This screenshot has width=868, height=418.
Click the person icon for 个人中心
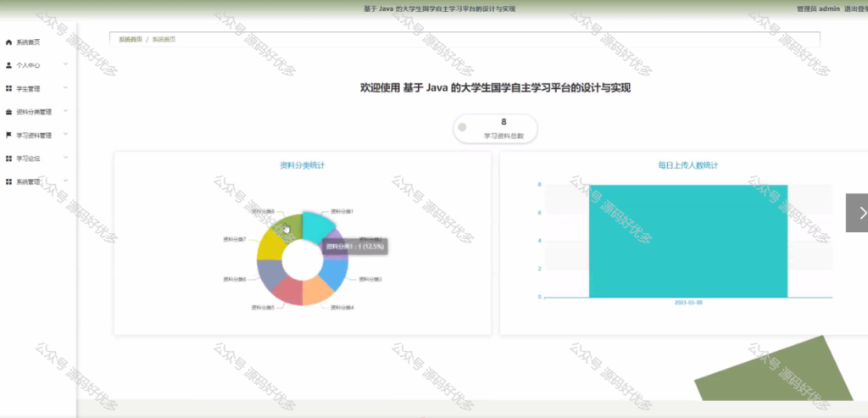point(8,64)
